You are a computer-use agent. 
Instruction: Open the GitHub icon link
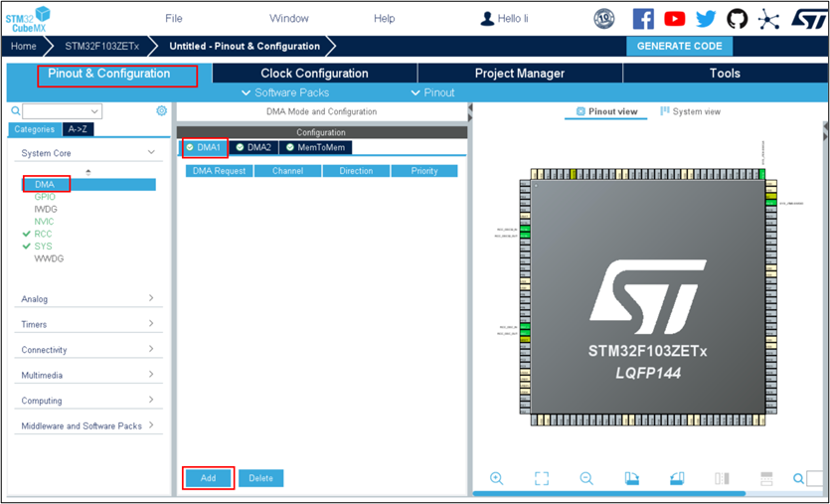tap(737, 19)
